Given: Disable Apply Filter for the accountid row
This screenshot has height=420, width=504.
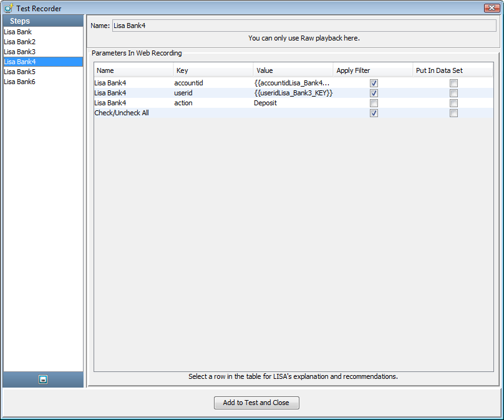Looking at the screenshot, I should click(373, 83).
